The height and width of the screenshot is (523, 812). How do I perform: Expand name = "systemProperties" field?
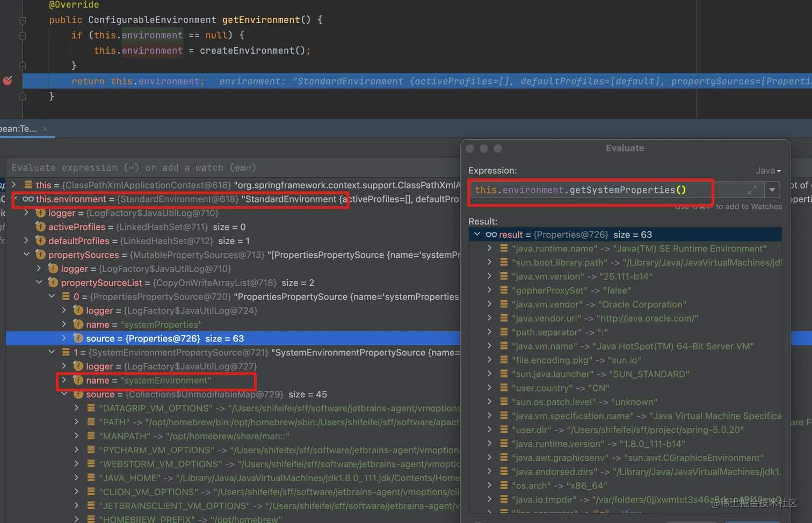pos(64,324)
